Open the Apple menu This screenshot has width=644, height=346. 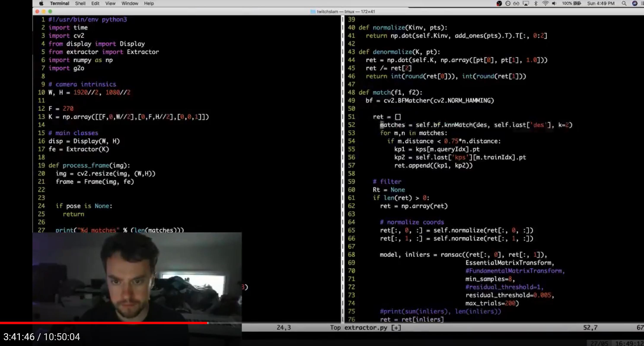[x=41, y=3]
